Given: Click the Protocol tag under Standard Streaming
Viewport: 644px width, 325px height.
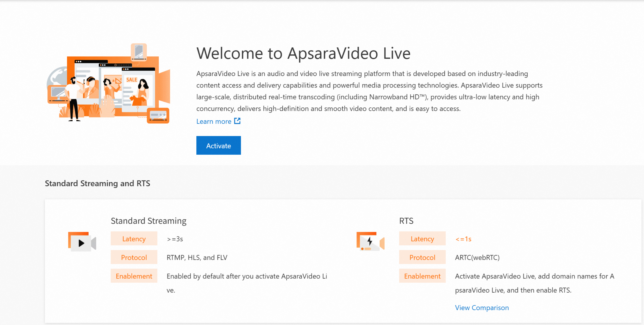Looking at the screenshot, I should pos(134,257).
